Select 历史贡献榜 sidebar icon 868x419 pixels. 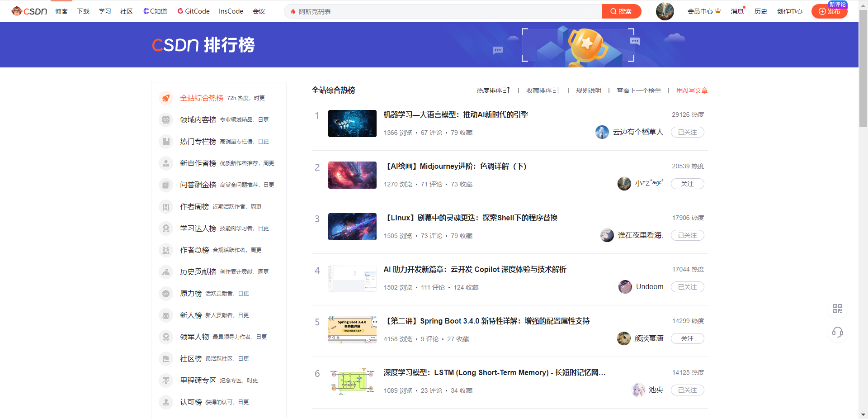(x=166, y=272)
